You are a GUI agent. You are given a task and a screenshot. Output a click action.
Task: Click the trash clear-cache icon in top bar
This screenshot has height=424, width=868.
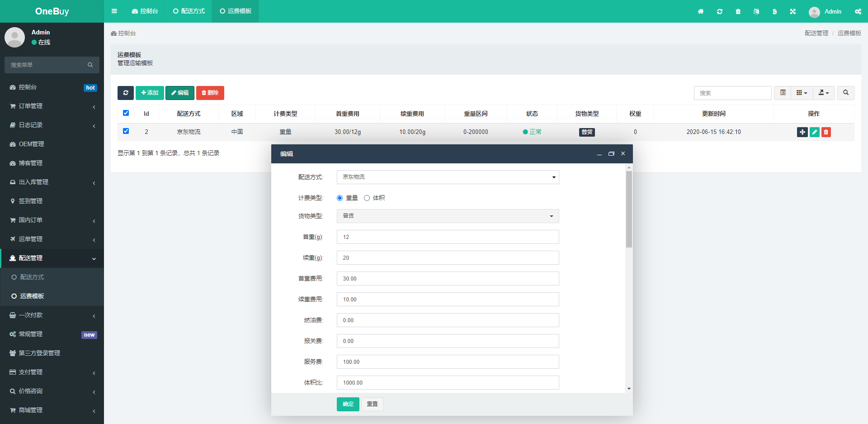point(738,11)
